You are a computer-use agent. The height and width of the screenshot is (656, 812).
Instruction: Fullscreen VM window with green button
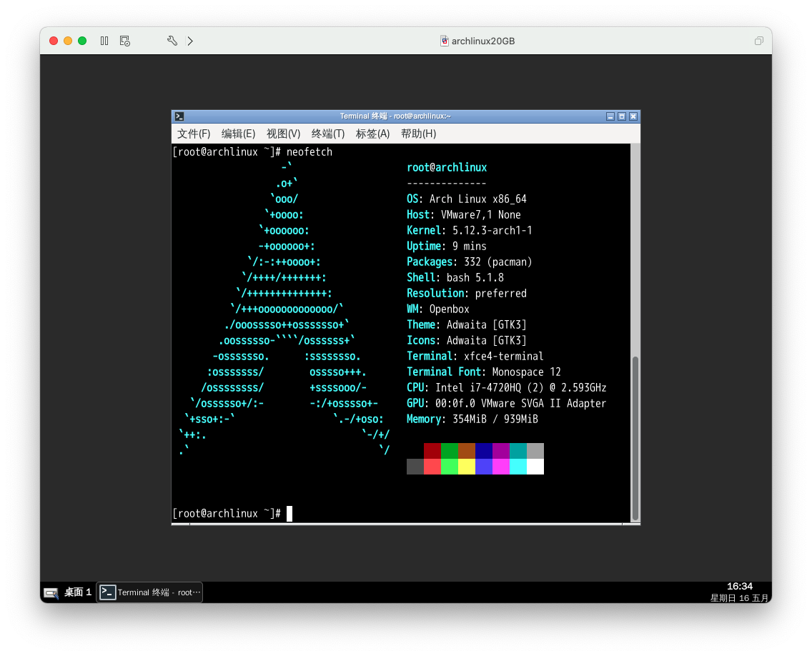tap(82, 41)
